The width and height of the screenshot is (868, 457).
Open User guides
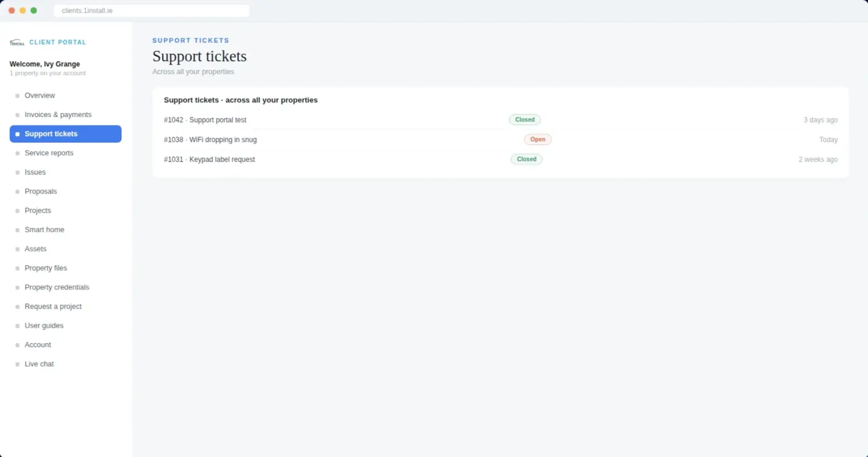[x=66, y=326]
